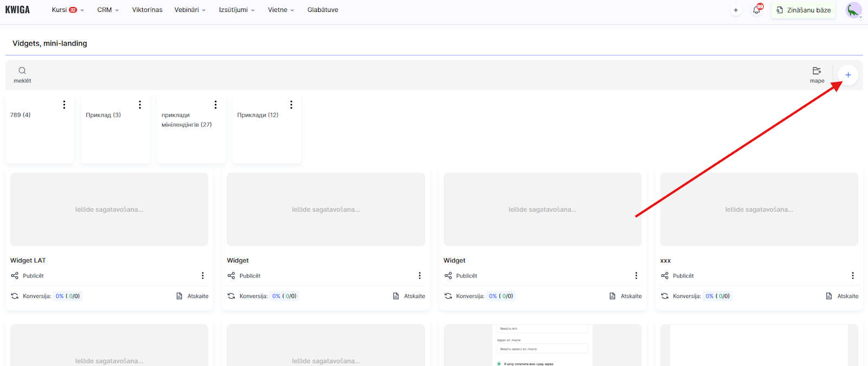Click the search magnifier icon labeled meklēt

(x=22, y=71)
